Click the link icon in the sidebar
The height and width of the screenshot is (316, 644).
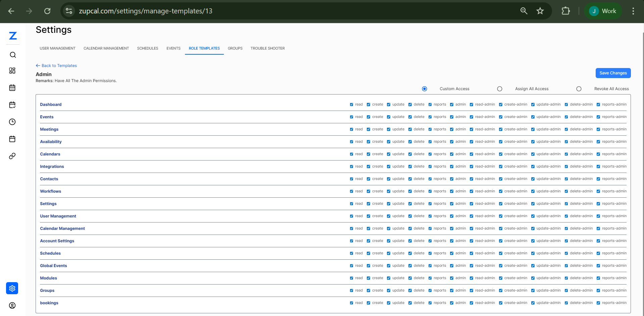[12, 156]
